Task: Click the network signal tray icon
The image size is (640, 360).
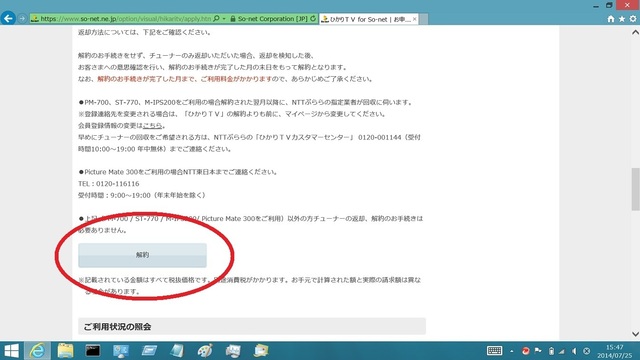Action: [562, 351]
